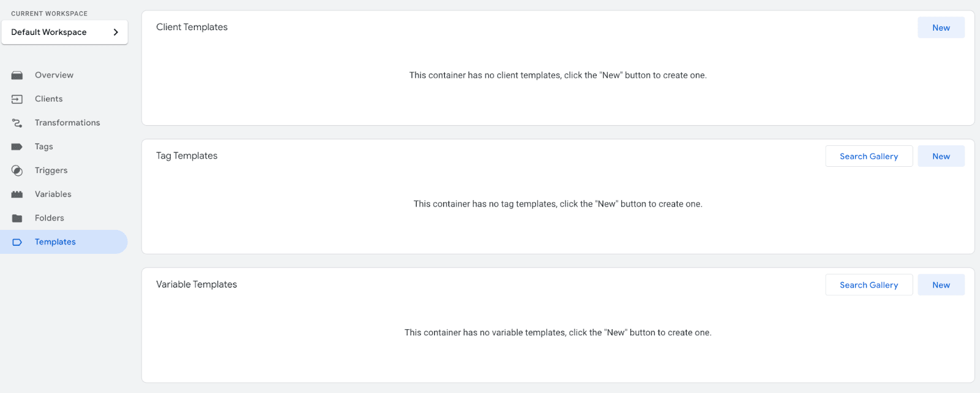
Task: Navigate to Triggers in the sidebar
Action: pyautogui.click(x=51, y=170)
